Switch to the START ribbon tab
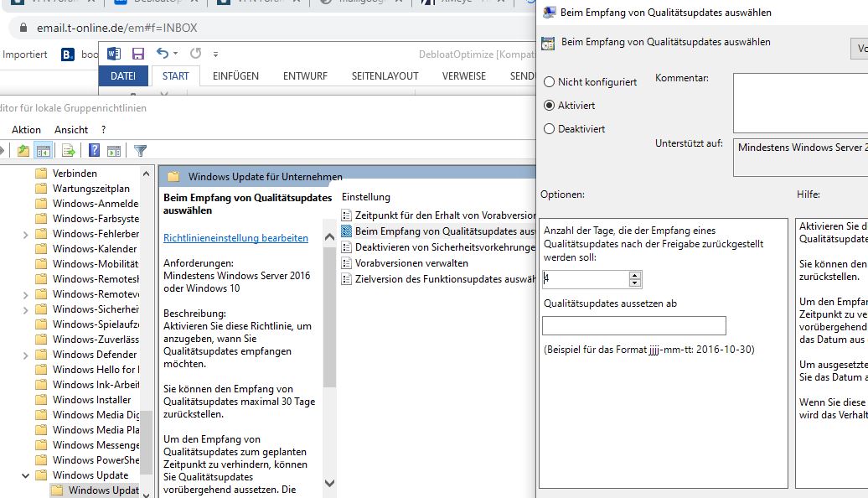This screenshot has height=498, width=868. point(175,76)
